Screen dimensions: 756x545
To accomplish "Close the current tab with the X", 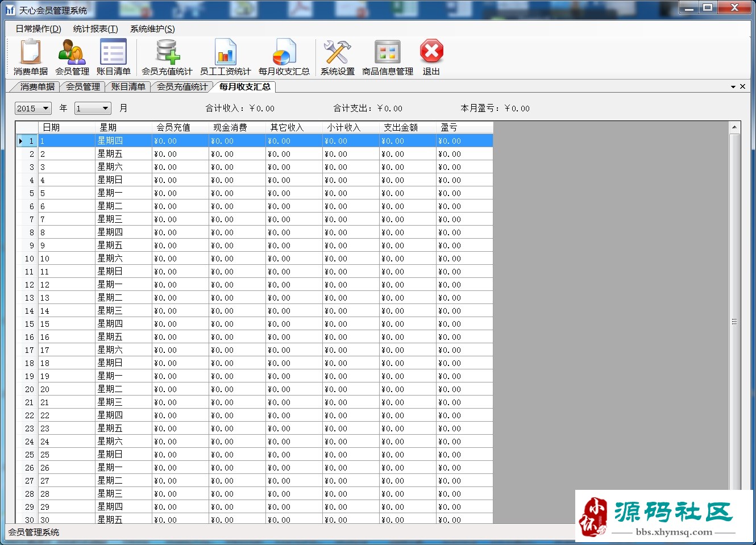I will pyautogui.click(x=742, y=86).
